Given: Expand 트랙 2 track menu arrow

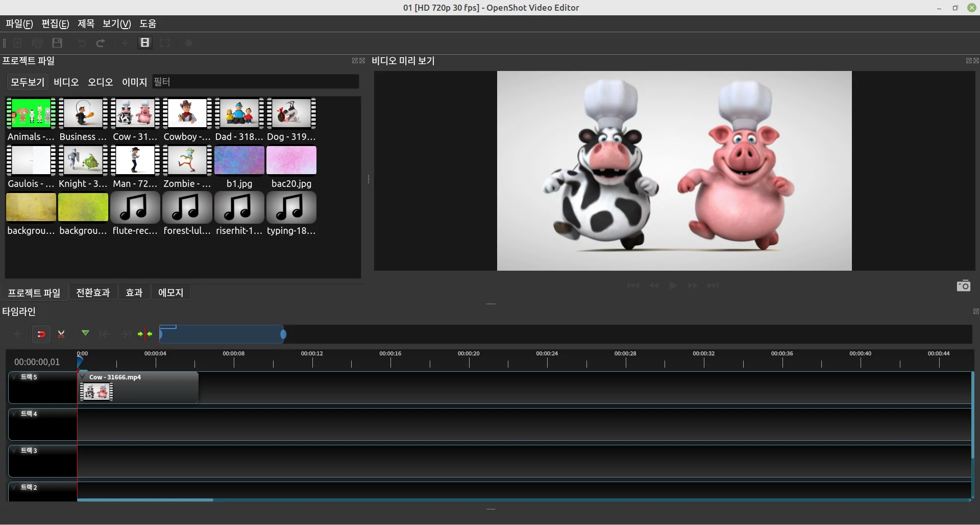Looking at the screenshot, I should [15, 487].
